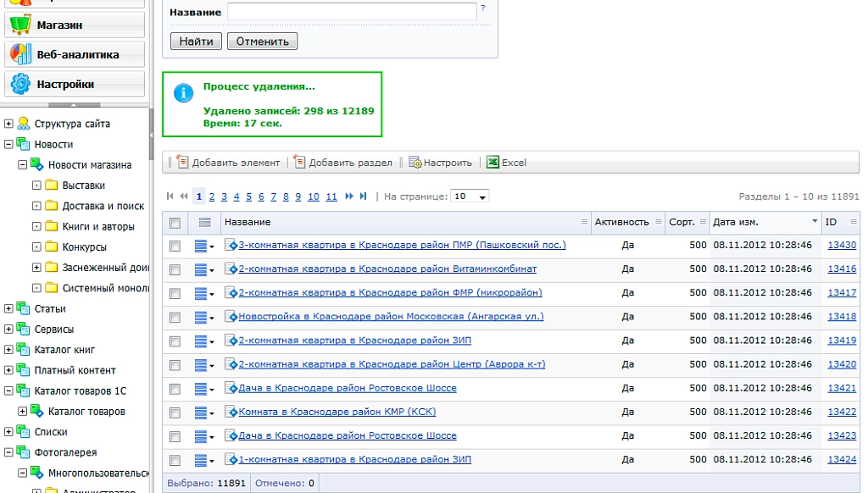Check the Центр (Аврора к-т) row checkbox
Image resolution: width=868 pixels, height=493 pixels.
click(175, 365)
